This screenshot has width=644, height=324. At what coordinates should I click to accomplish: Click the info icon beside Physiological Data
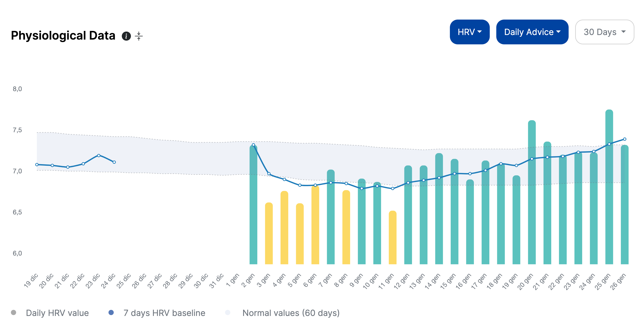pyautogui.click(x=126, y=36)
